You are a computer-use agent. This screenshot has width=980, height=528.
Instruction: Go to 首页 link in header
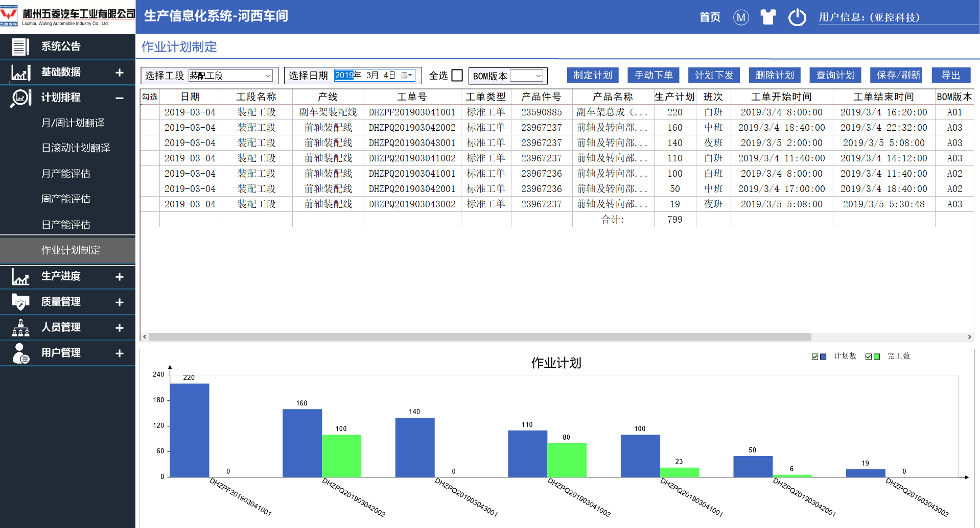pos(710,17)
